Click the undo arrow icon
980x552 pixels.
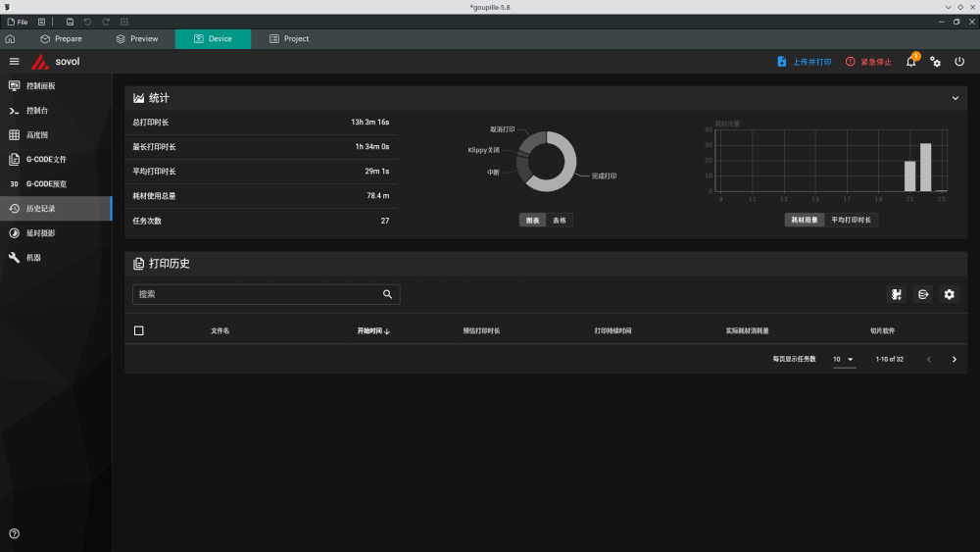(x=87, y=22)
